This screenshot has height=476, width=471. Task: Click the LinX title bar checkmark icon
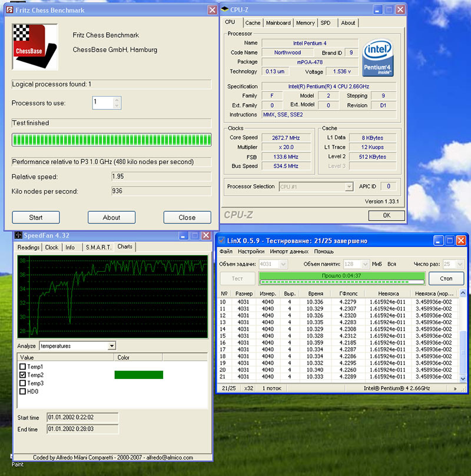click(222, 241)
